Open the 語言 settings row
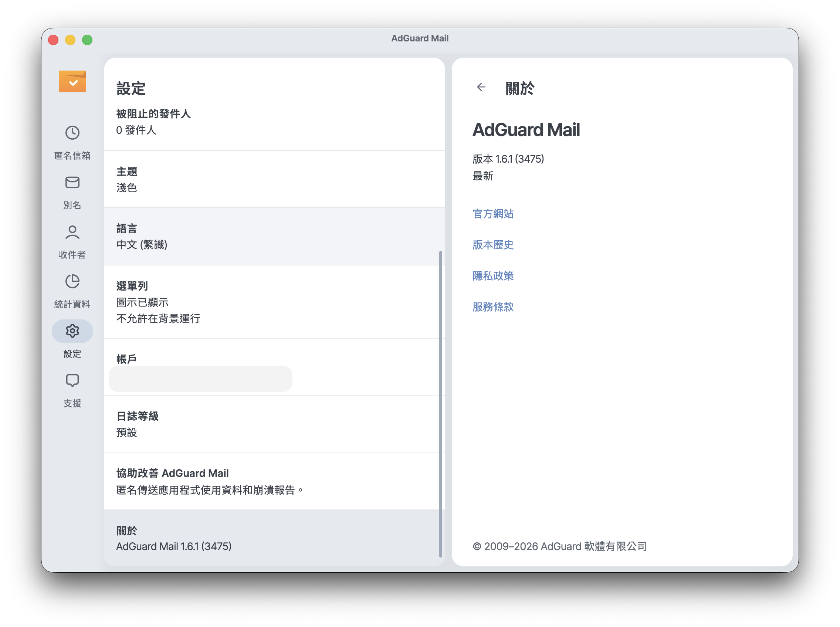The width and height of the screenshot is (840, 627). tap(274, 237)
